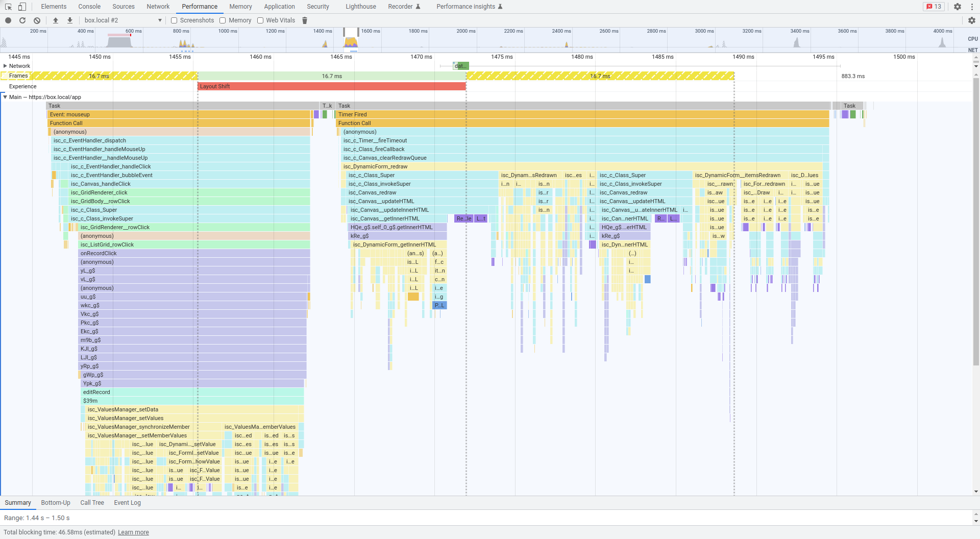Open the box.local #2 recording dropdown
The height and width of the screenshot is (539, 980).
(122, 20)
